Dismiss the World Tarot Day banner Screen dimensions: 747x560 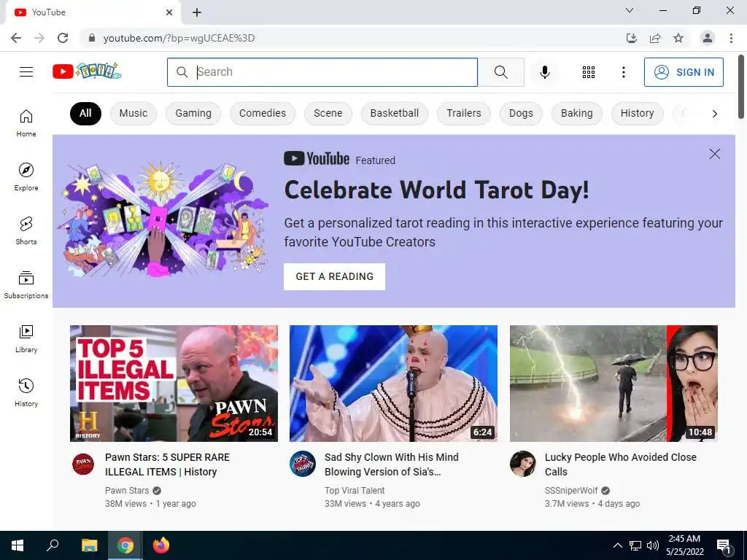coord(715,154)
